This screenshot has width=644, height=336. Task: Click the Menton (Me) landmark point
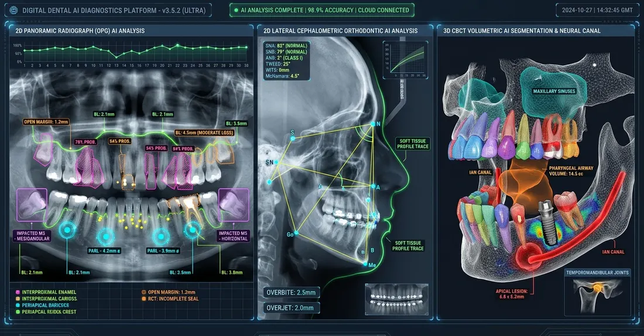[365, 264]
